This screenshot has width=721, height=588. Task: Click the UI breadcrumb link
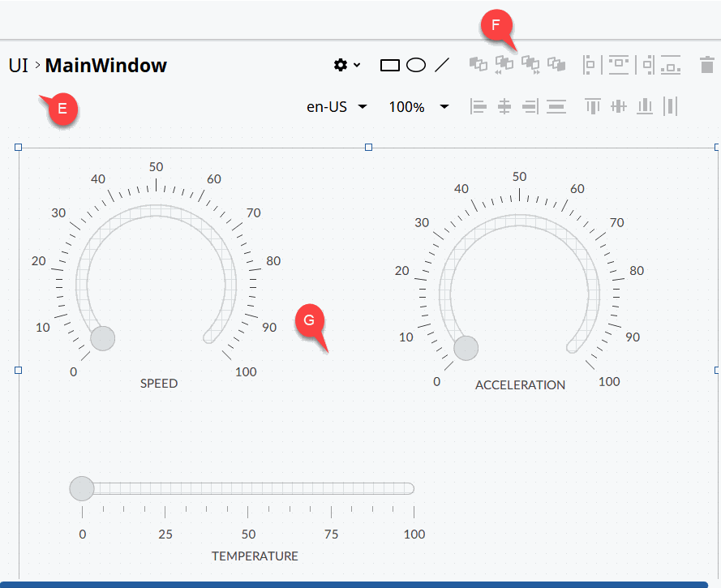click(18, 66)
